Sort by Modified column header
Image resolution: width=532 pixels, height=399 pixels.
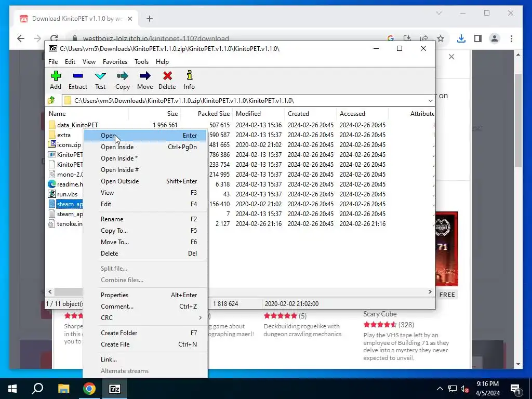pyautogui.click(x=259, y=114)
